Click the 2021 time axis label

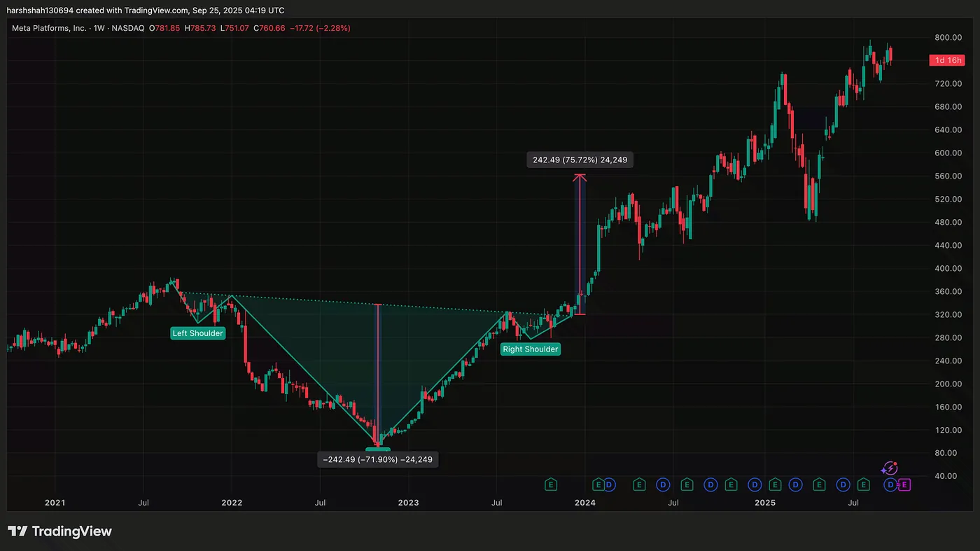[55, 503]
